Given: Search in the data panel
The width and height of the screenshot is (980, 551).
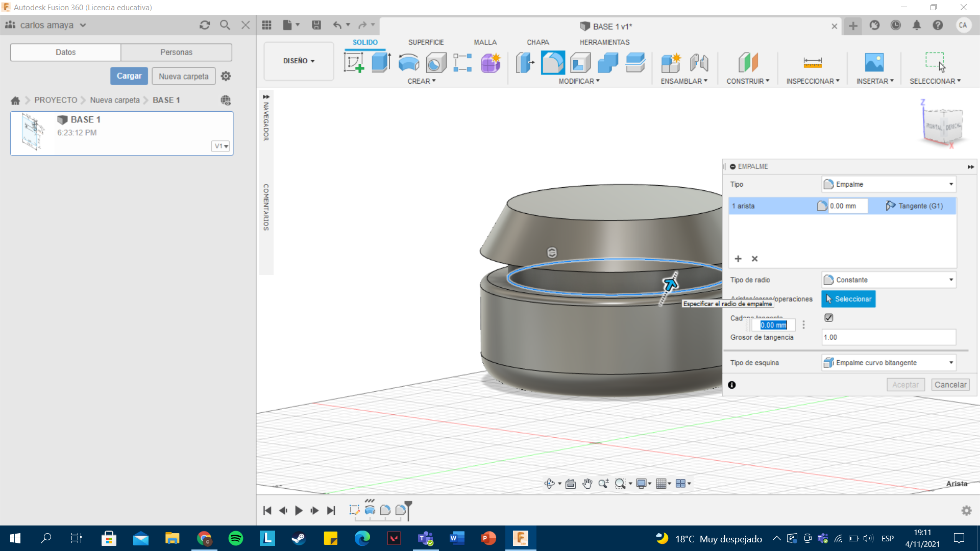Looking at the screenshot, I should coord(225,25).
